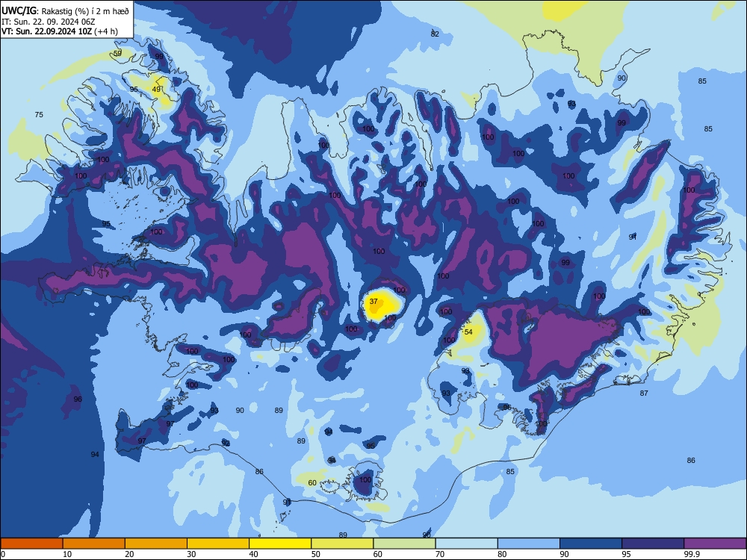The width and height of the screenshot is (747, 560).
Task: Click the pale blue 70–80 legend swatch
Action: tap(466, 544)
